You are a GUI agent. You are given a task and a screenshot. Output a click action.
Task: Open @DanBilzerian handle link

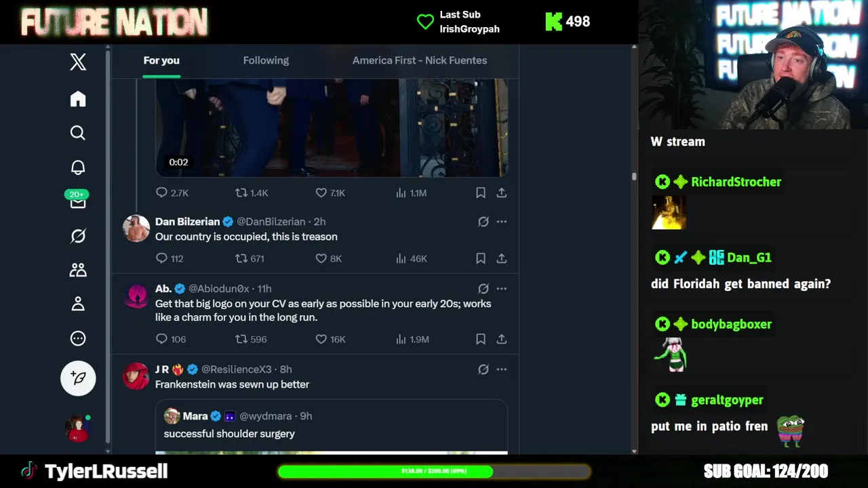[x=271, y=222]
